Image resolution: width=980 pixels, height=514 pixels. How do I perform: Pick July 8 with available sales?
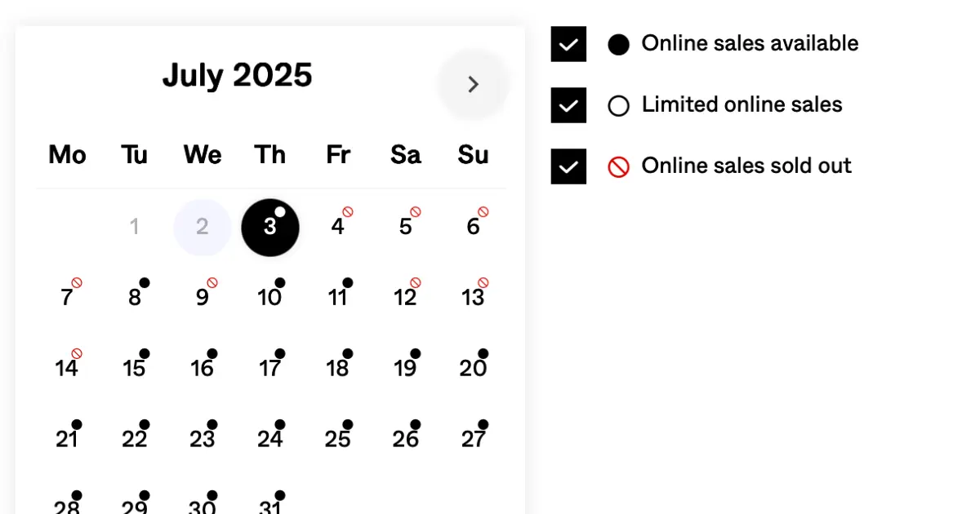coord(135,298)
